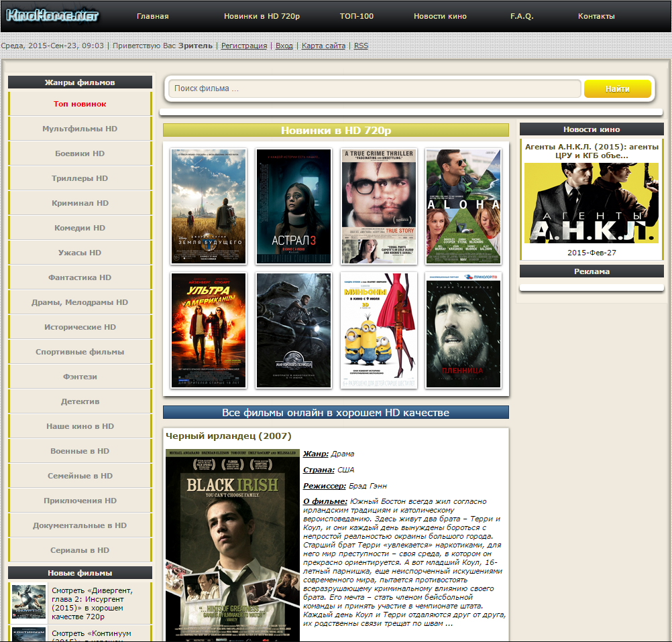Open the Земля будущего movie poster

point(209,206)
